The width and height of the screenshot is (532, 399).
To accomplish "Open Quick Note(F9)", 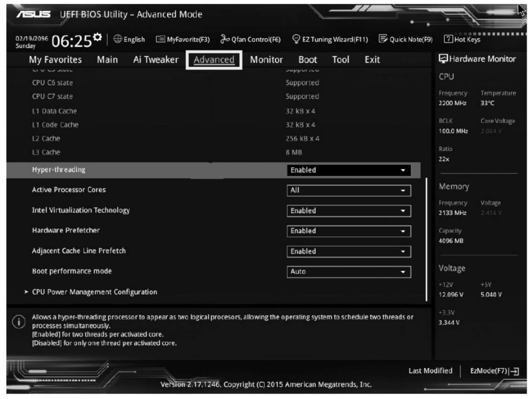I will coord(406,39).
